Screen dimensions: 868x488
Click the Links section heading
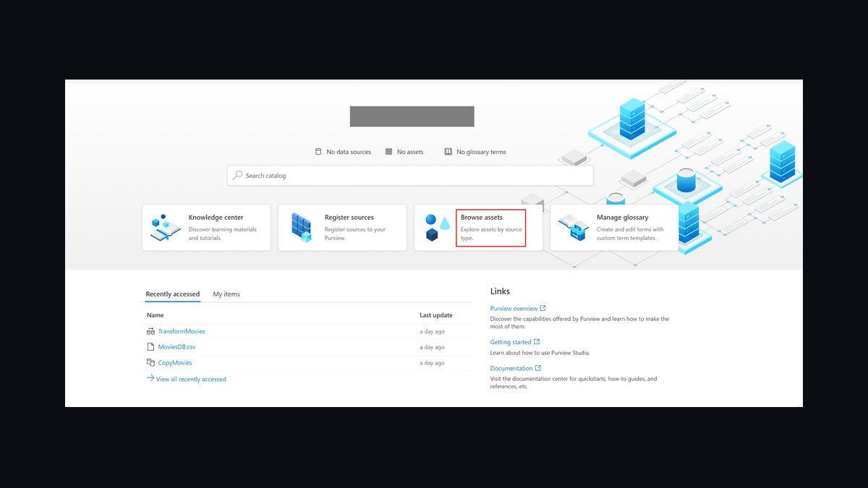(500, 291)
